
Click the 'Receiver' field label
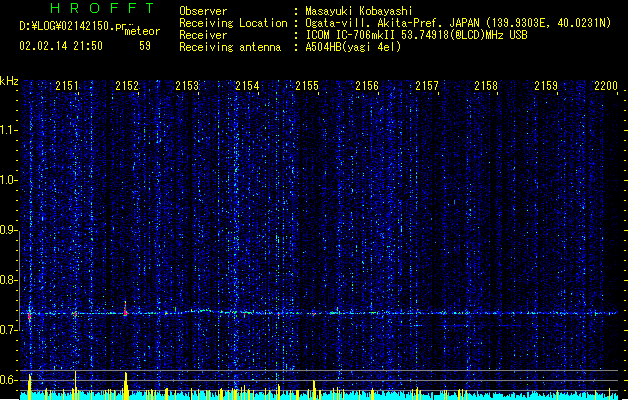coord(203,35)
